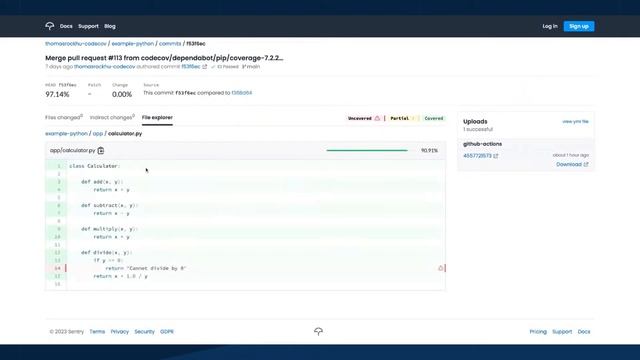Go to commits breadcrumb
The height and width of the screenshot is (360, 640).
pyautogui.click(x=170, y=44)
